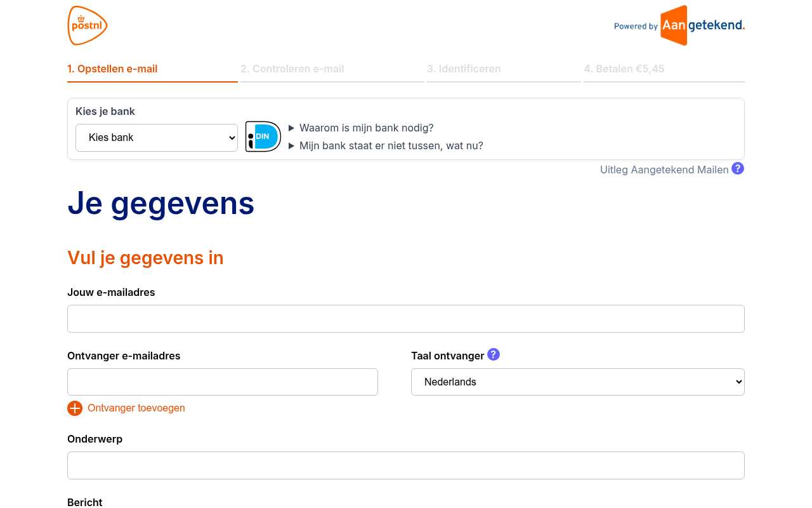The image size is (812, 508).
Task: Click the 'Kies je bank' label
Action: pyautogui.click(x=105, y=111)
